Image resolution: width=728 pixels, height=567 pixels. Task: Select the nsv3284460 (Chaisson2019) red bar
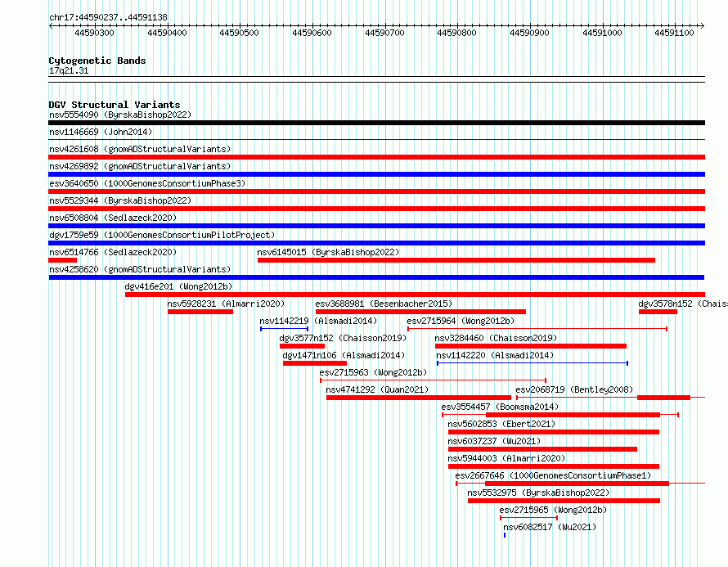pos(531,346)
